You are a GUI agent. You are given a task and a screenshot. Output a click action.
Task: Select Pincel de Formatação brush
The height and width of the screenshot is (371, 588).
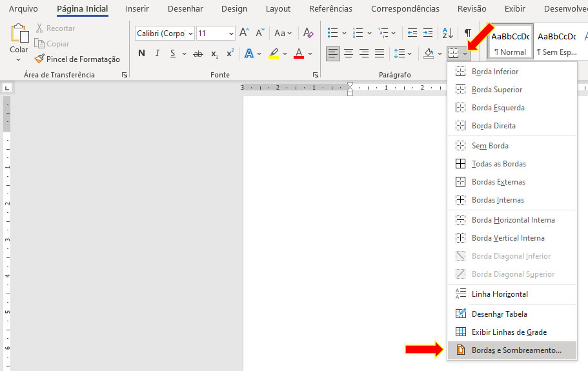(x=39, y=59)
